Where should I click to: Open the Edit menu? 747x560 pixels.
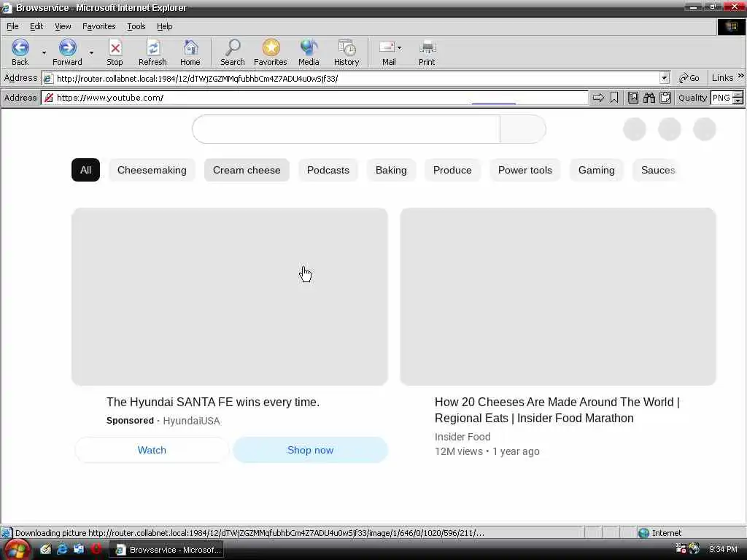tap(36, 26)
